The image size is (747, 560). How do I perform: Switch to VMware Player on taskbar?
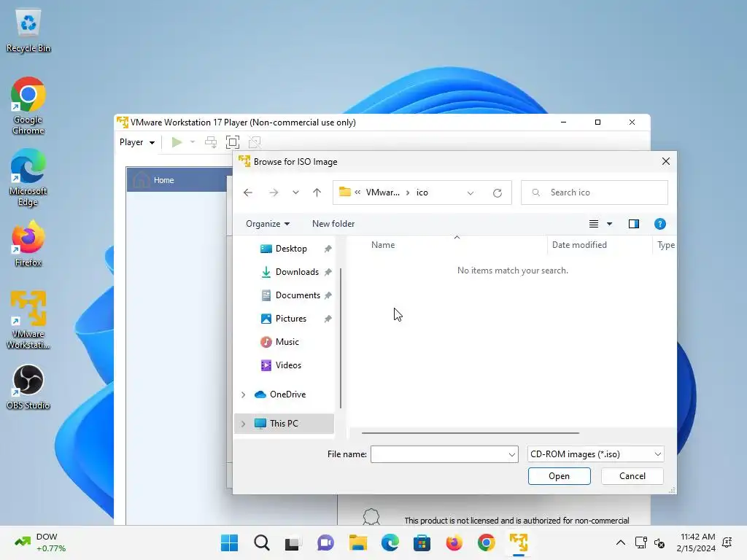coord(519,542)
